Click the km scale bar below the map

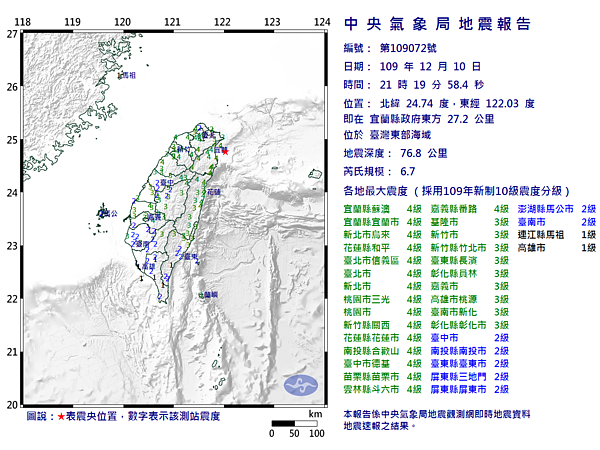[x=293, y=424]
